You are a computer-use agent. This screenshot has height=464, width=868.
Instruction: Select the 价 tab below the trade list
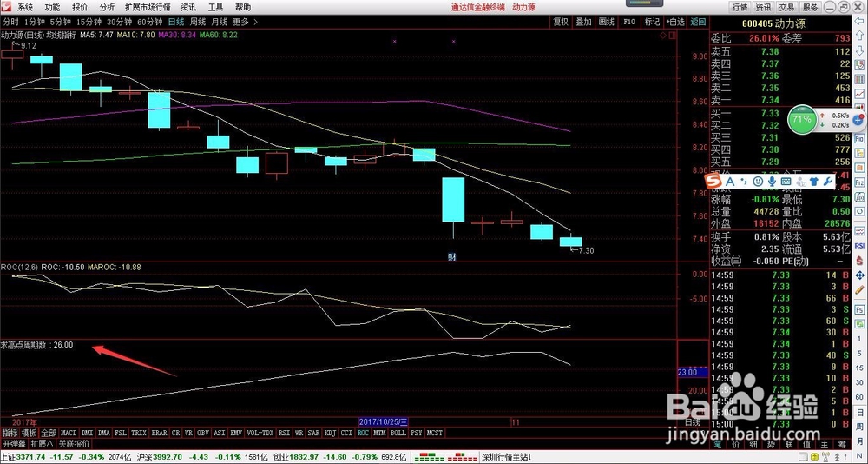point(736,444)
